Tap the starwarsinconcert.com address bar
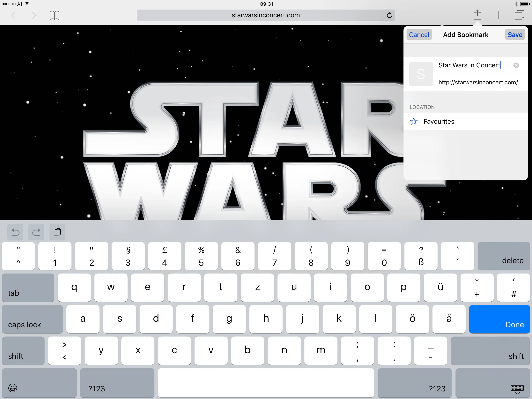 266,15
